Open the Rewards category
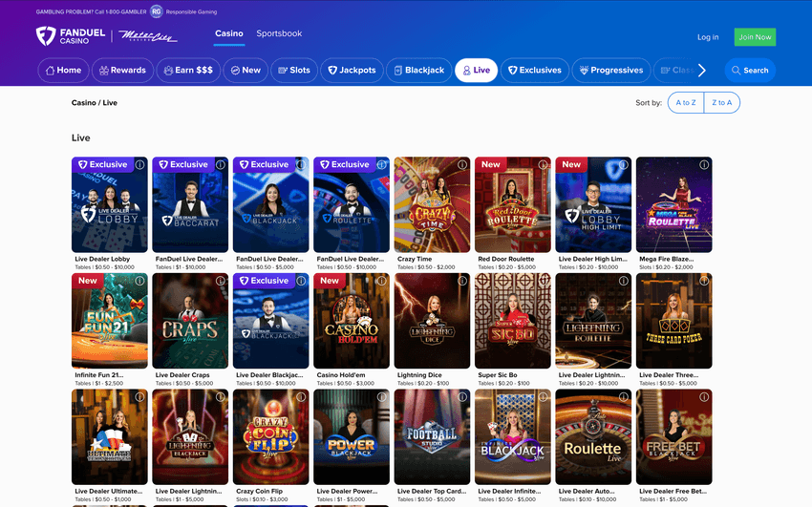The width and height of the screenshot is (812, 507). coord(122,70)
